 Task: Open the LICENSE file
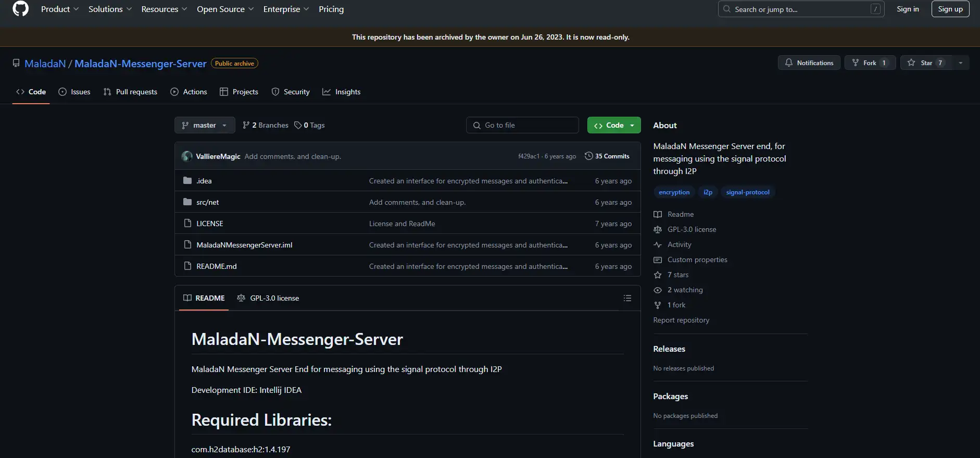click(x=210, y=224)
